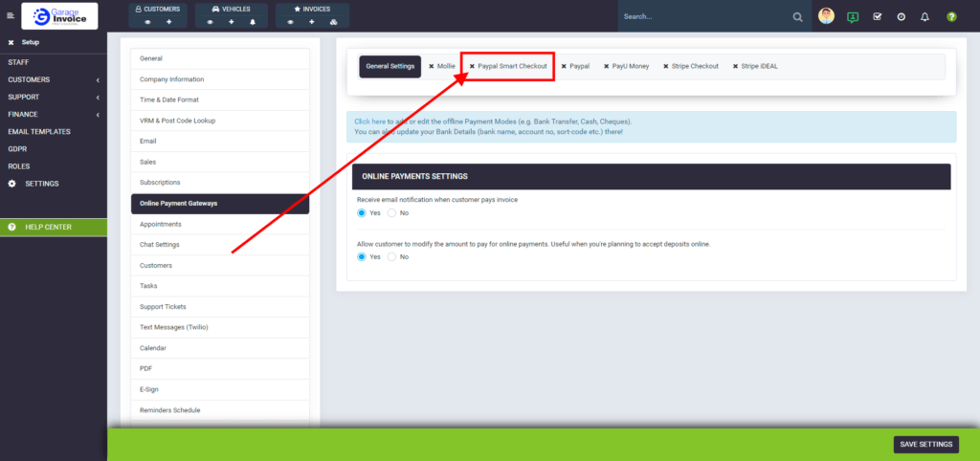Click Help Center question mark icon

(x=11, y=227)
